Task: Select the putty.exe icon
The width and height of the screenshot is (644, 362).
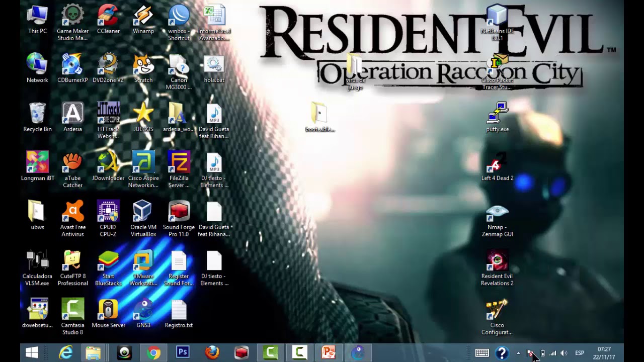Action: point(497,118)
